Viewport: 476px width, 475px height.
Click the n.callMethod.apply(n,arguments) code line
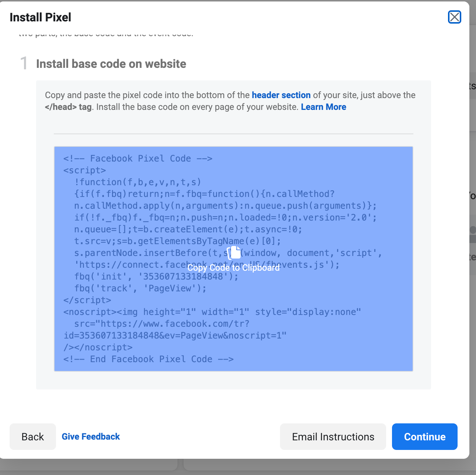(225, 206)
